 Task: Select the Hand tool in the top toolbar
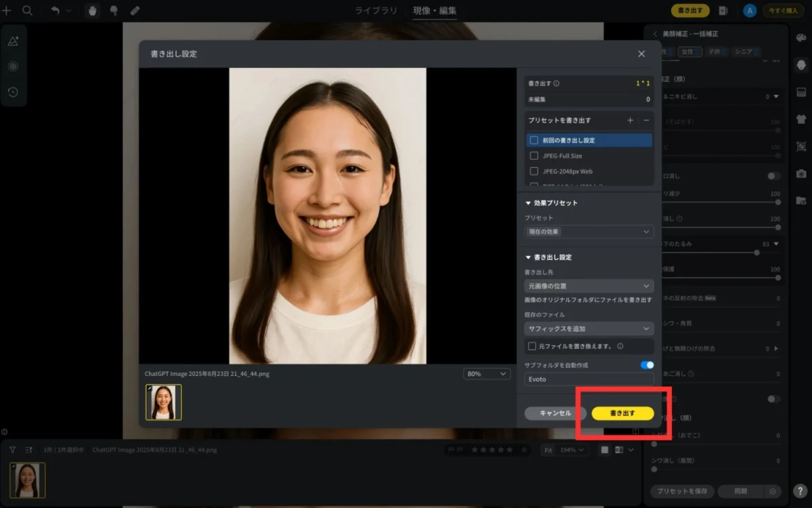coord(93,11)
